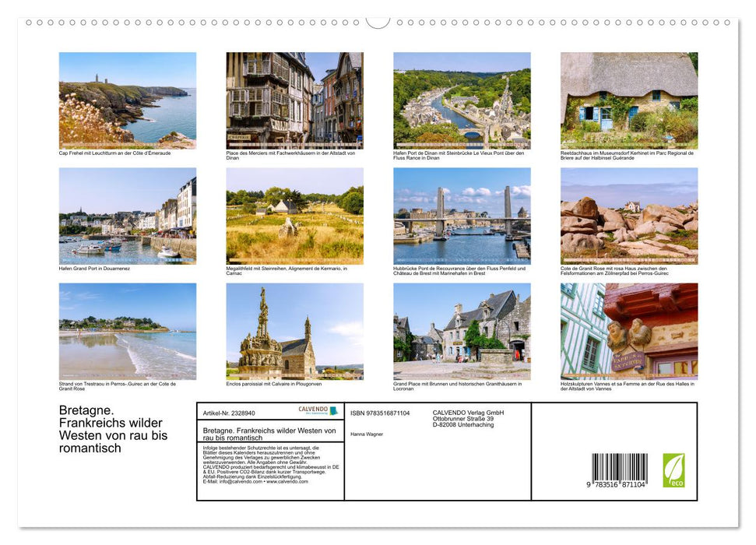
Task: Open the Cap Frehel lighthouse photo
Action: tap(128, 100)
